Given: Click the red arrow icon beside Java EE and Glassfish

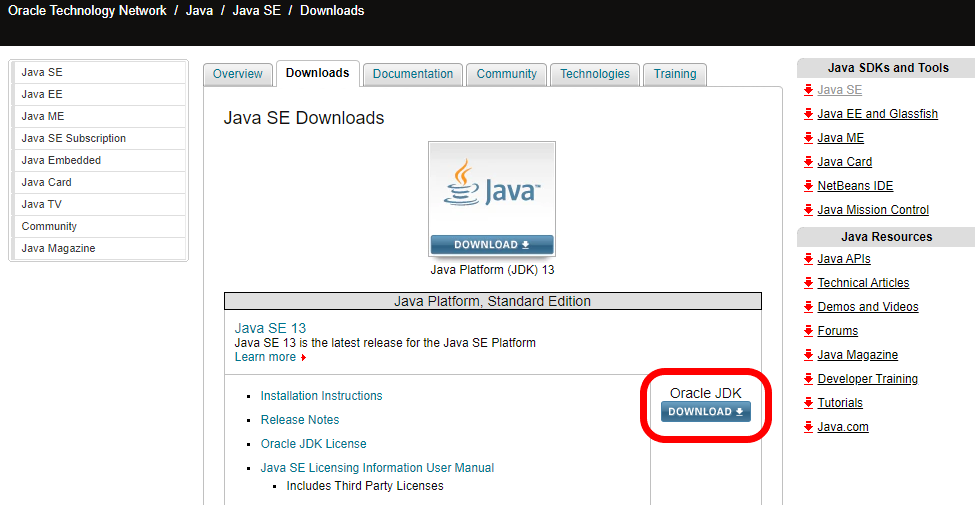Looking at the screenshot, I should [x=808, y=114].
